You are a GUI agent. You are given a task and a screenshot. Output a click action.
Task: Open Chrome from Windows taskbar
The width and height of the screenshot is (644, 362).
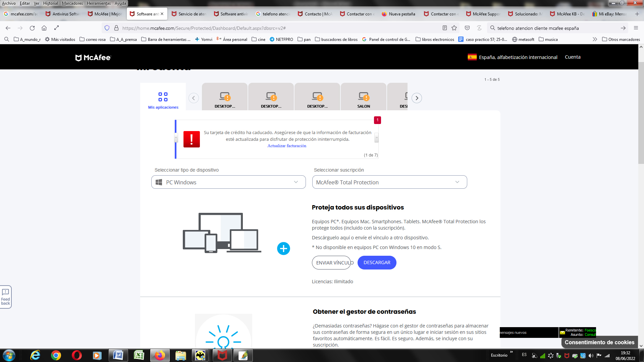pyautogui.click(x=56, y=355)
